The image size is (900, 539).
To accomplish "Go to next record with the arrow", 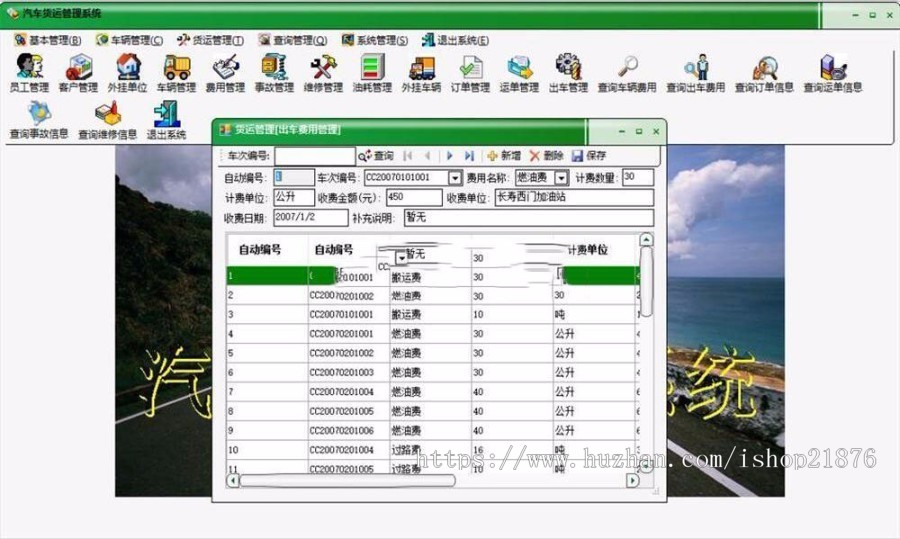I will point(450,156).
